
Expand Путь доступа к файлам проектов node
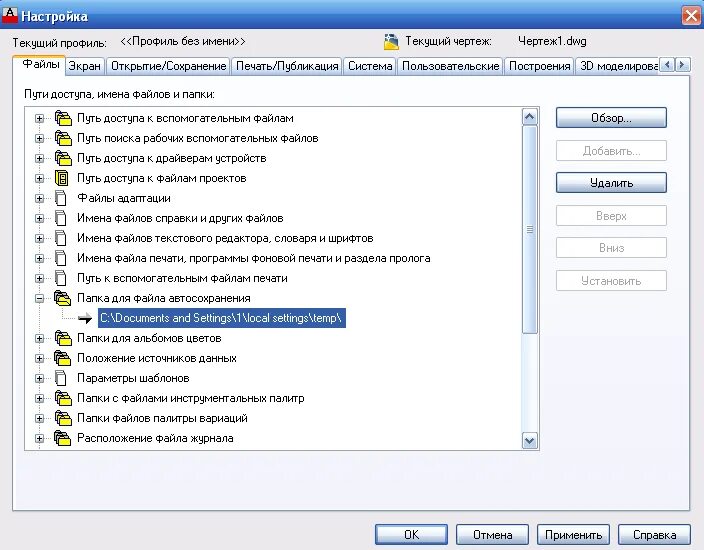[40, 178]
